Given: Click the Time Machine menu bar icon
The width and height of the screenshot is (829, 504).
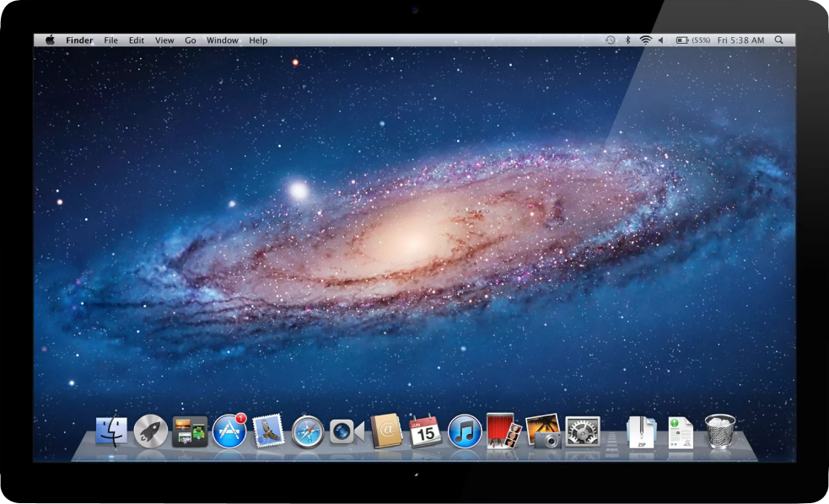Looking at the screenshot, I should (611, 40).
